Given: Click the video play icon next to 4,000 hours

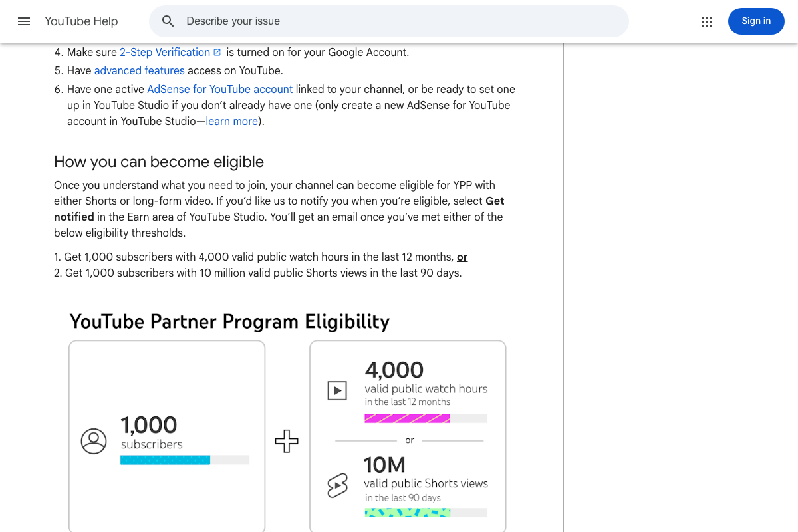Looking at the screenshot, I should pyautogui.click(x=337, y=390).
